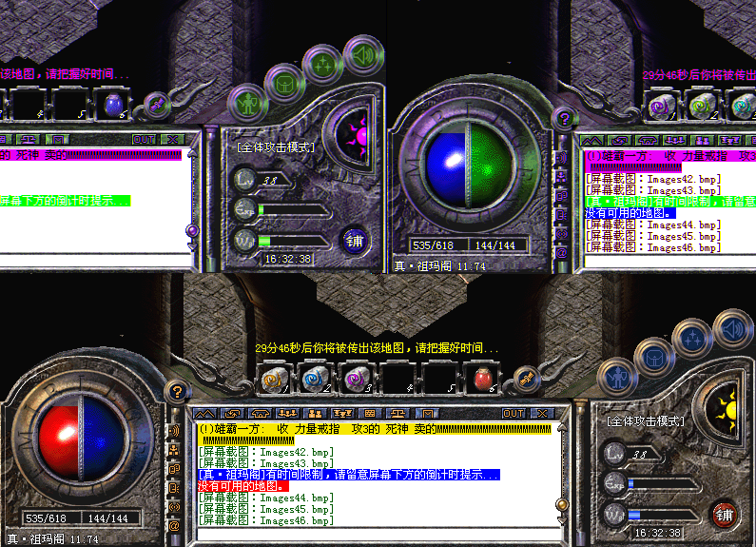Toggle the @ channel icon beside purple chat

[561, 252]
